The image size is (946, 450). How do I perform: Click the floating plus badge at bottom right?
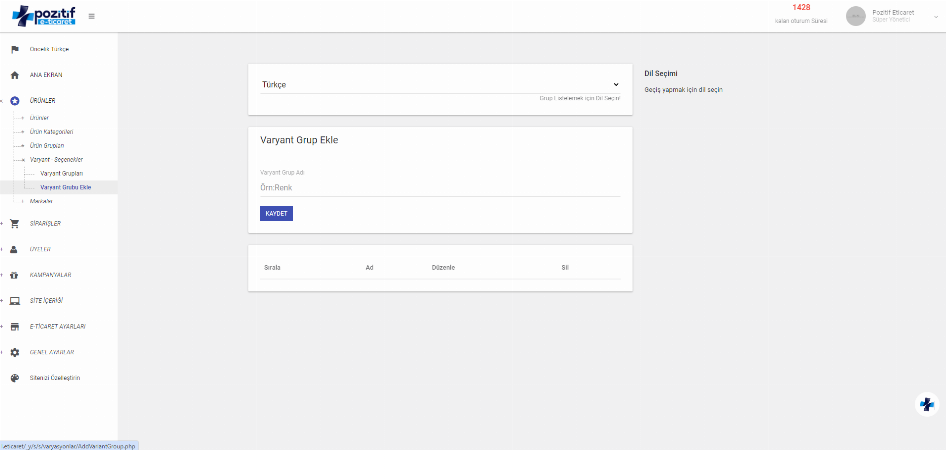[927, 404]
